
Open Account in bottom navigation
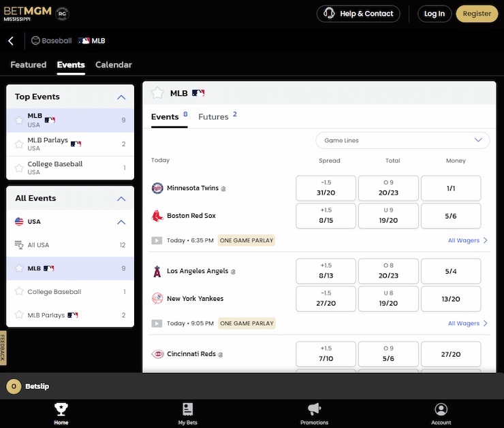pos(441,414)
